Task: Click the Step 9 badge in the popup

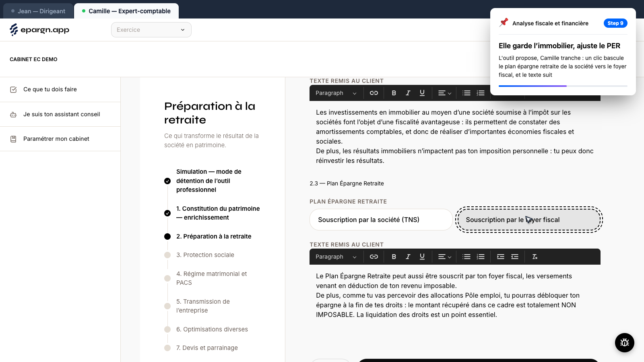Action: click(x=615, y=23)
